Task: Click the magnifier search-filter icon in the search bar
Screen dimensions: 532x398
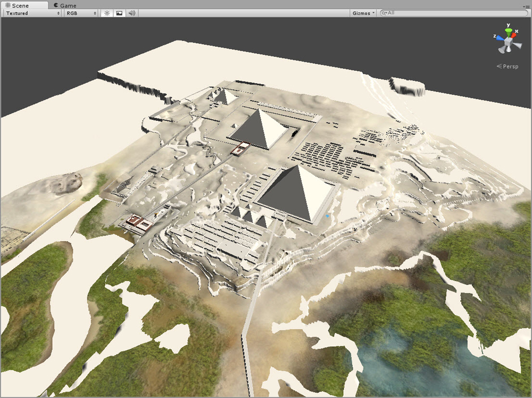Action: (385, 13)
